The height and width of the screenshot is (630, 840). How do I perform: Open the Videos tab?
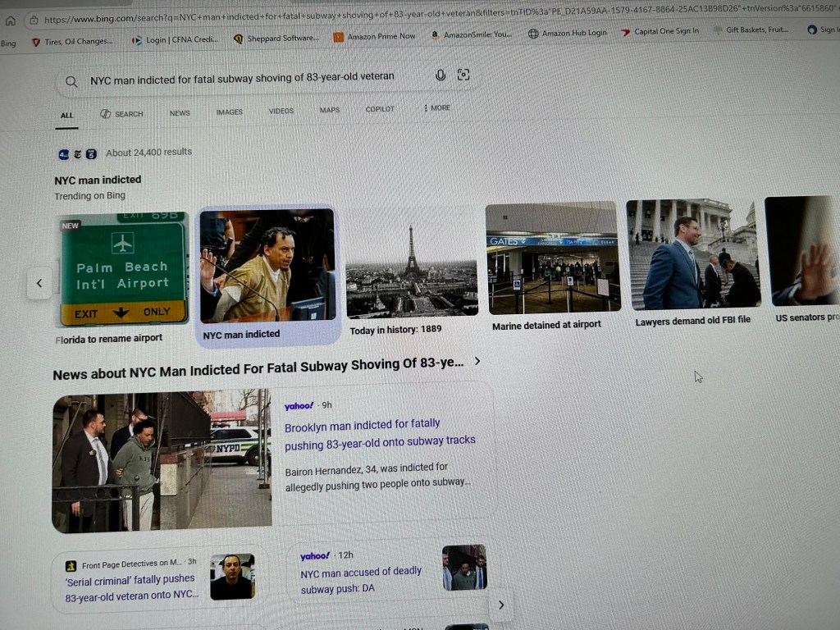(281, 112)
